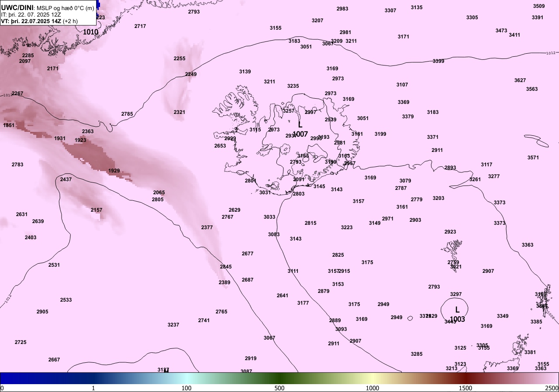Click the height value 2249
The height and width of the screenshot is (392, 559).
pos(191,74)
